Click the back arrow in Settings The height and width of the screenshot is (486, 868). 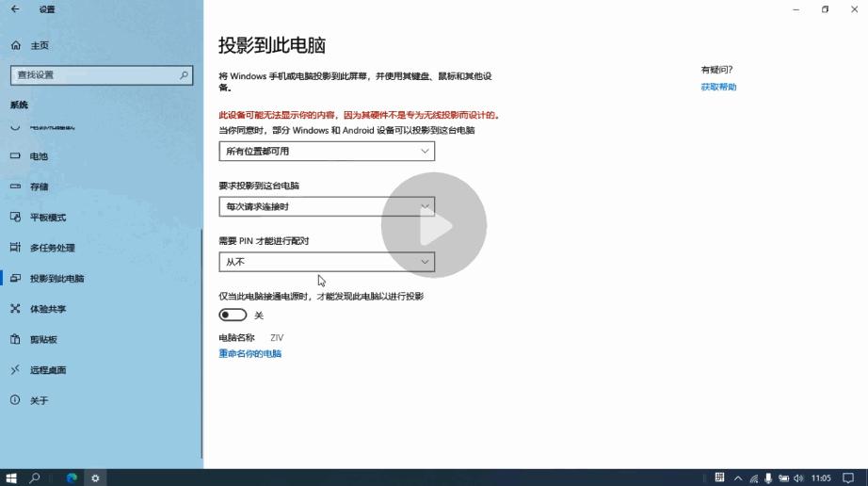tap(15, 8)
